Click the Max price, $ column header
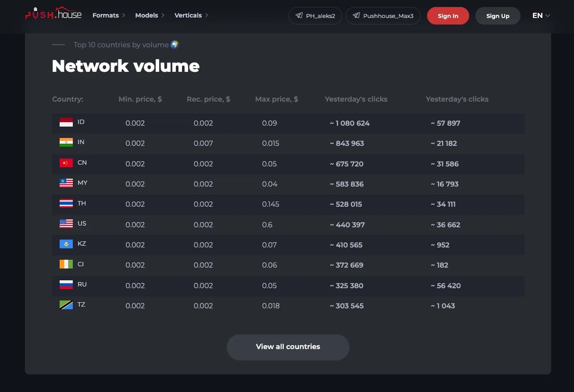This screenshot has width=574, height=392. point(277,99)
